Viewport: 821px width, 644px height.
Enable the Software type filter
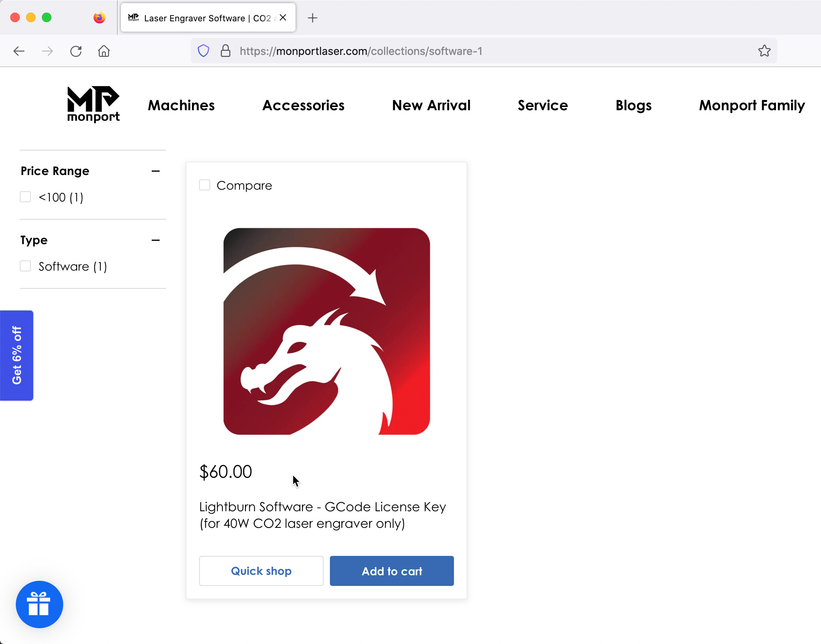click(26, 266)
